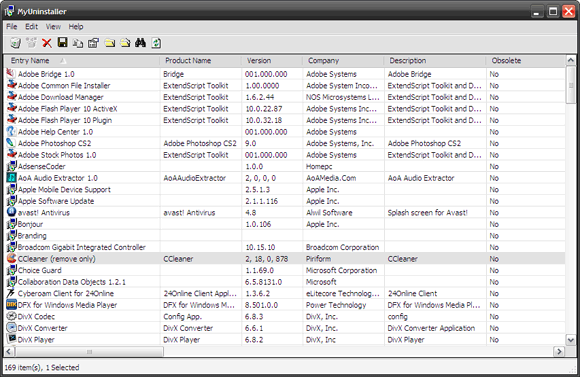Open the Help menu

click(76, 27)
